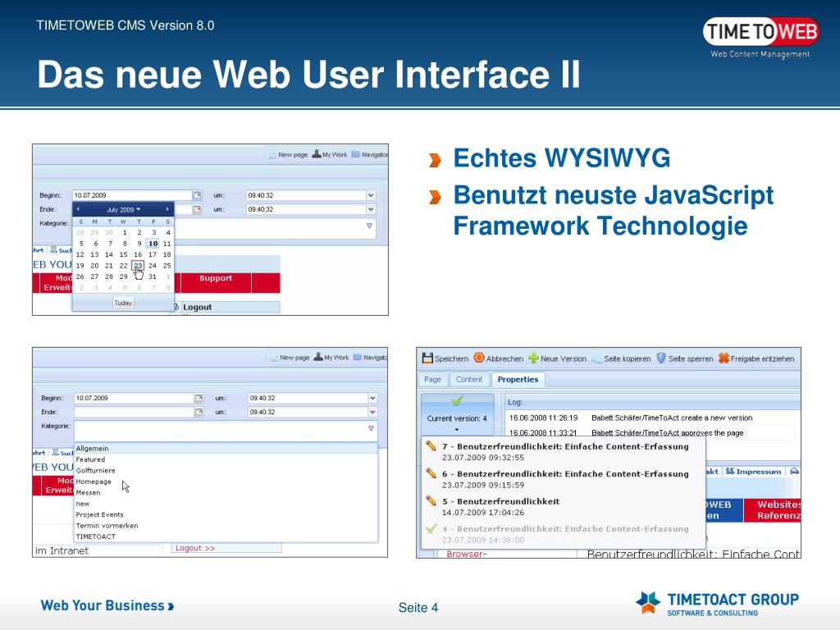Click Seite kopieren toolbar item

[x=622, y=358]
